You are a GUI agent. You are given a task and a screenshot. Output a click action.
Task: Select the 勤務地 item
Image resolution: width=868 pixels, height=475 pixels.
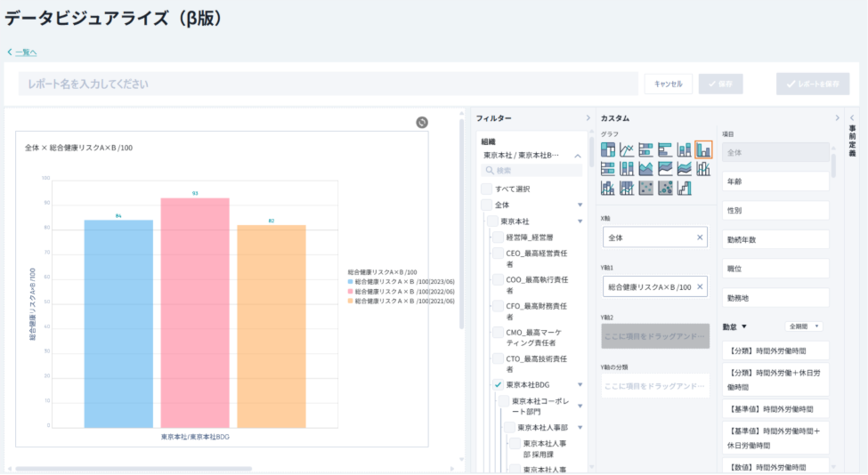[x=775, y=297]
